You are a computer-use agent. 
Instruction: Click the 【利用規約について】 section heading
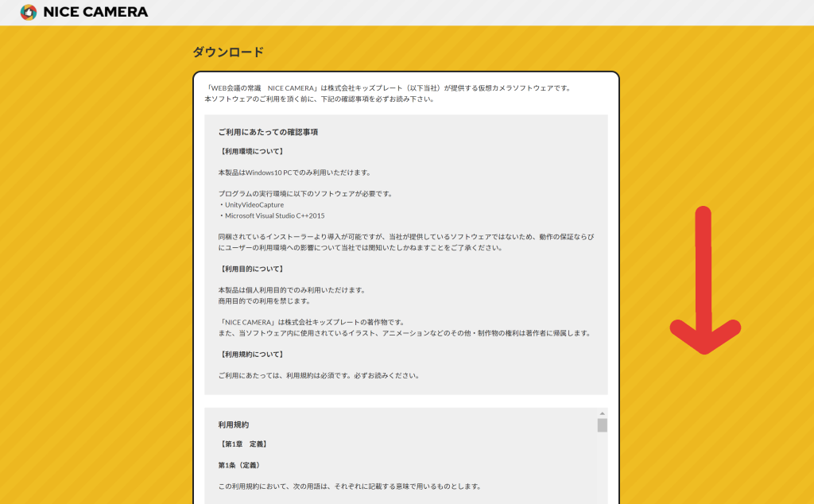click(x=251, y=355)
